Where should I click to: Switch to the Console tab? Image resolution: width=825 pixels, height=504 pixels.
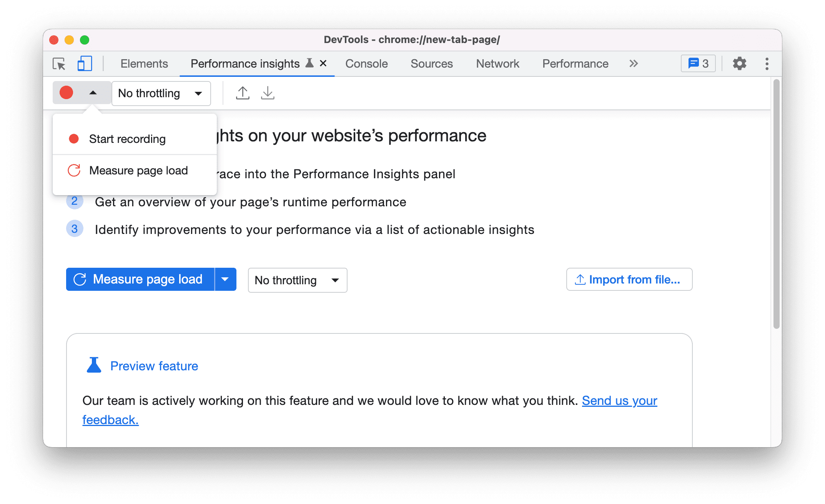click(366, 64)
